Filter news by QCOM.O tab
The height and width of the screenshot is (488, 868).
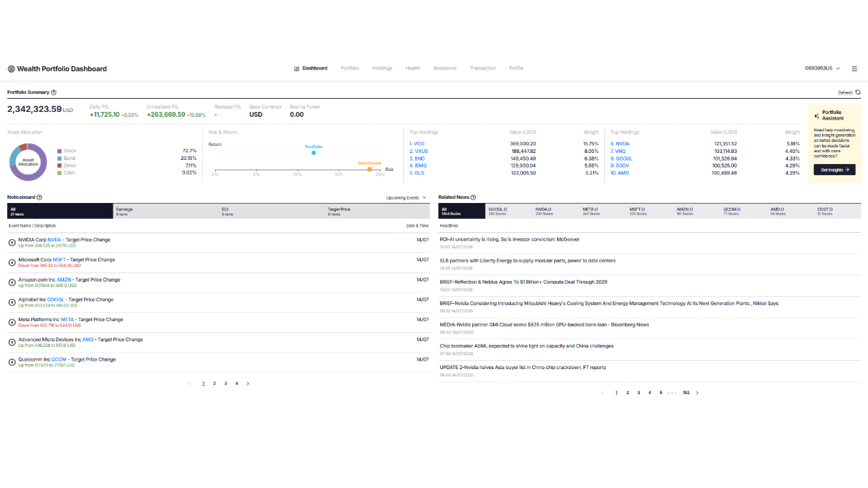(744, 211)
